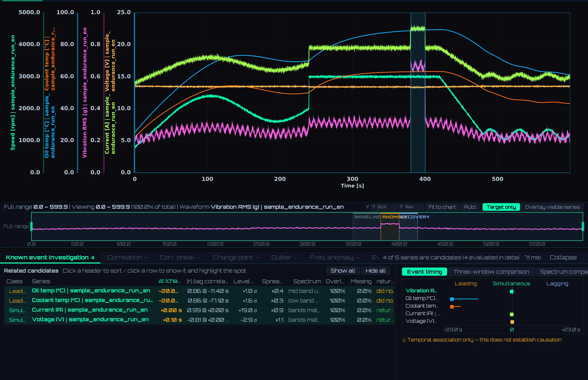Screen dimensions: 588x380
Task: Click the Vibration RMS [g] axis label
Action: click(85, 93)
